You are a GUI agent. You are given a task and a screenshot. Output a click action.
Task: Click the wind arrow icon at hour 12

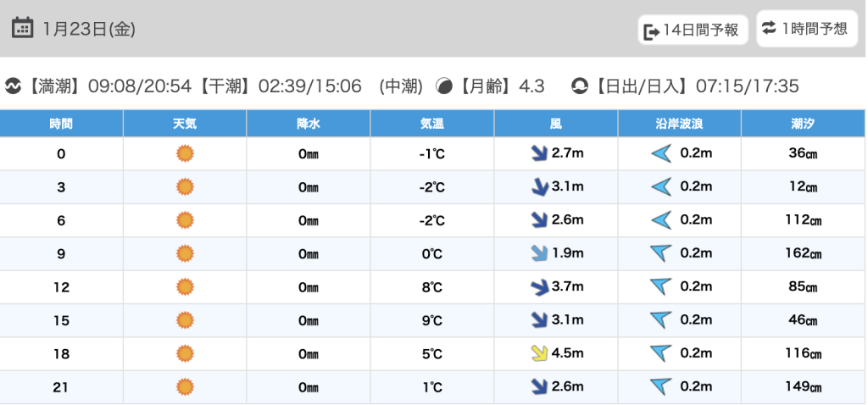(x=538, y=287)
